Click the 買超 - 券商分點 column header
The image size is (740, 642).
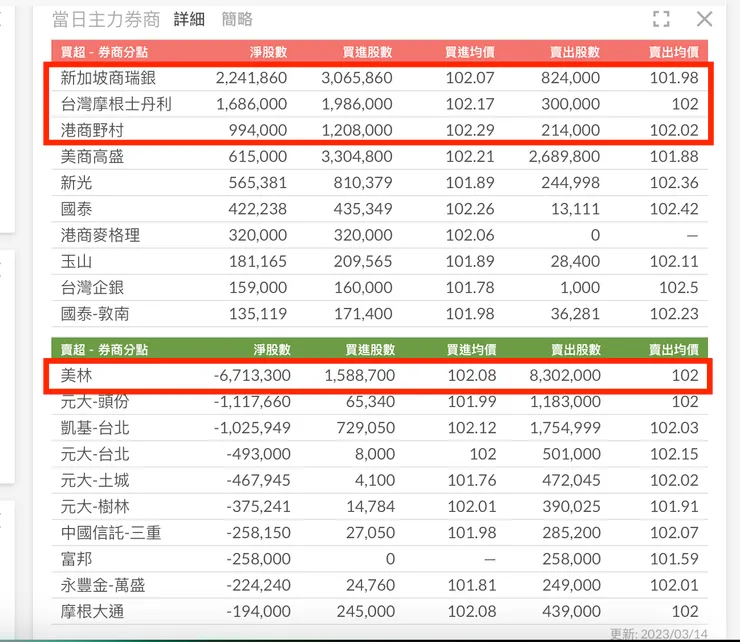(104, 52)
